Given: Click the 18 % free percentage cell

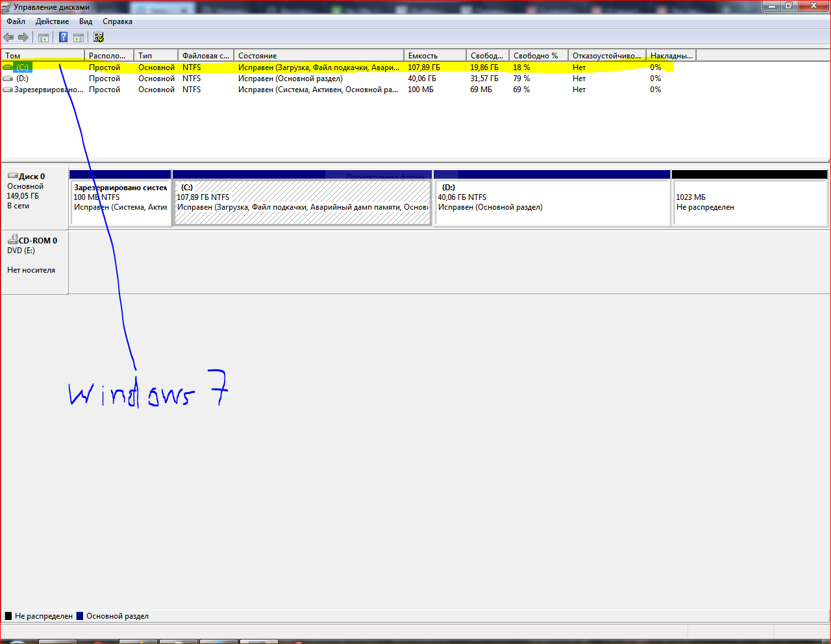Looking at the screenshot, I should click(521, 68).
